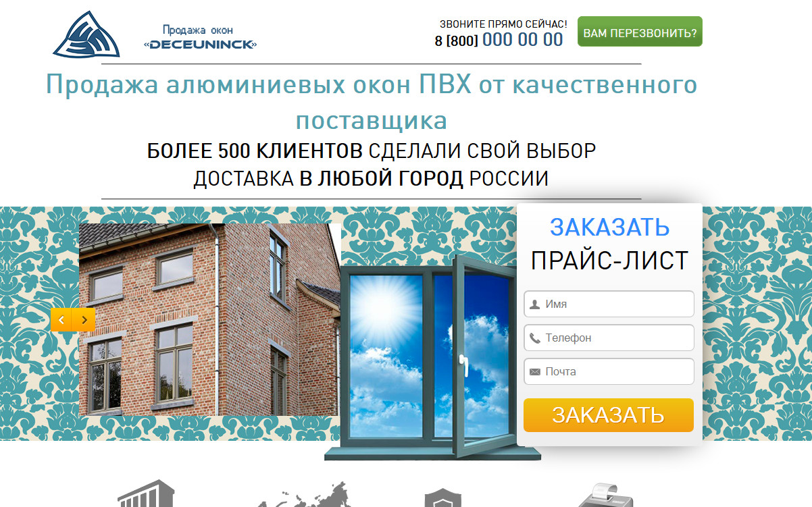Go to previous slide with left arrow

tap(61, 320)
